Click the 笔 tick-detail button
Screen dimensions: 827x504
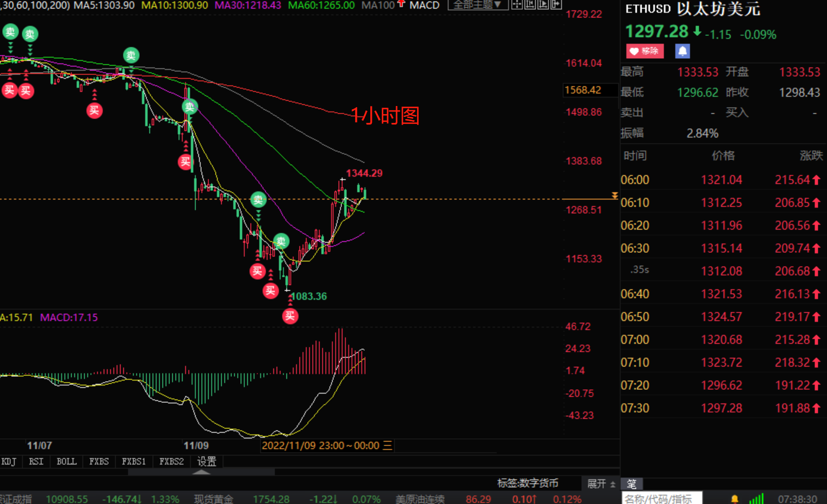(632, 484)
